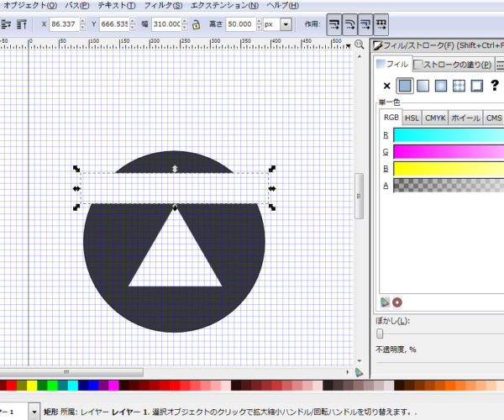Click the Y position input field

tap(114, 24)
